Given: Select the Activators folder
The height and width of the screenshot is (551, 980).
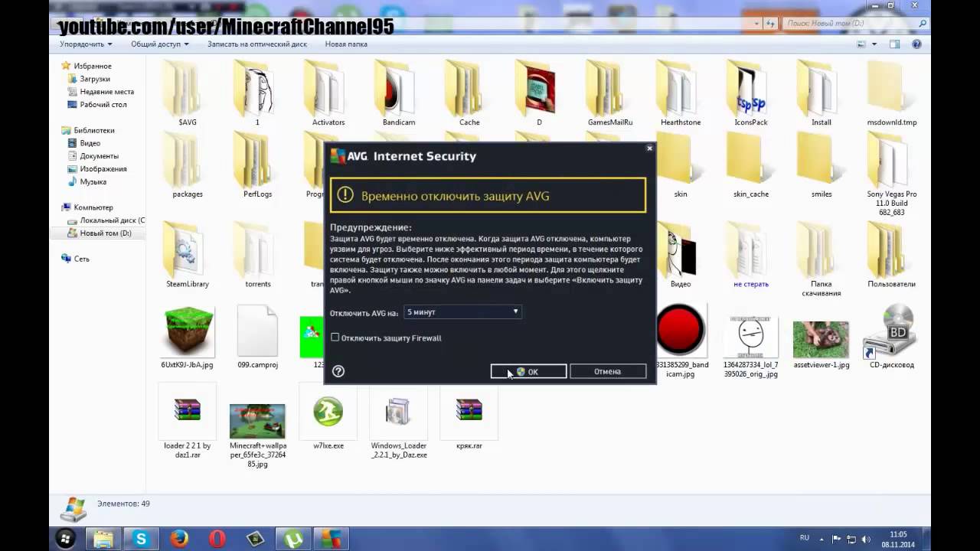Looking at the screenshot, I should point(328,93).
